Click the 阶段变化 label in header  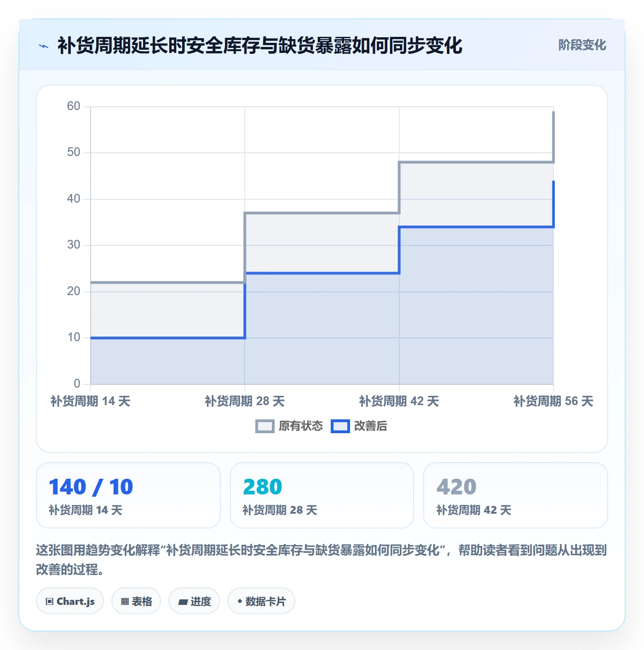point(582,45)
